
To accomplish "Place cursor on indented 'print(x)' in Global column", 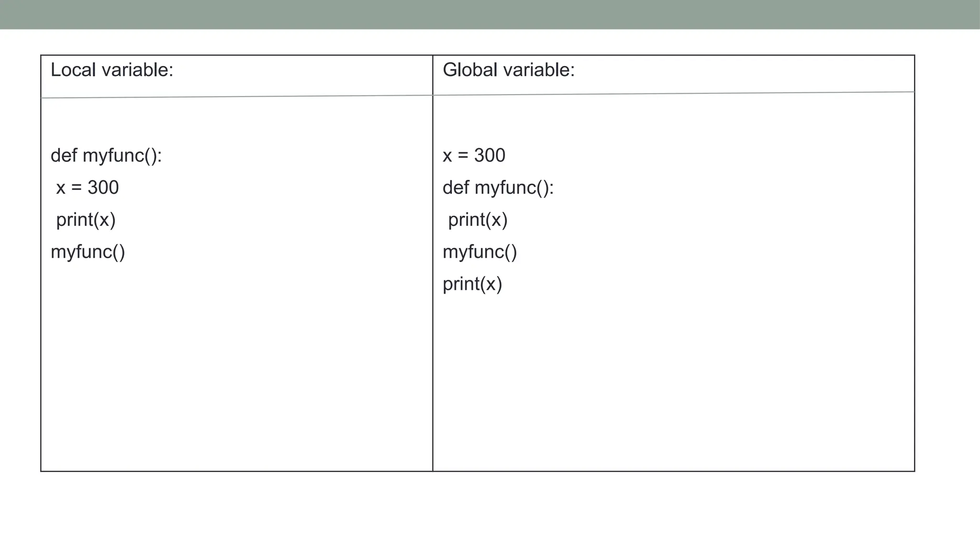I will point(478,220).
